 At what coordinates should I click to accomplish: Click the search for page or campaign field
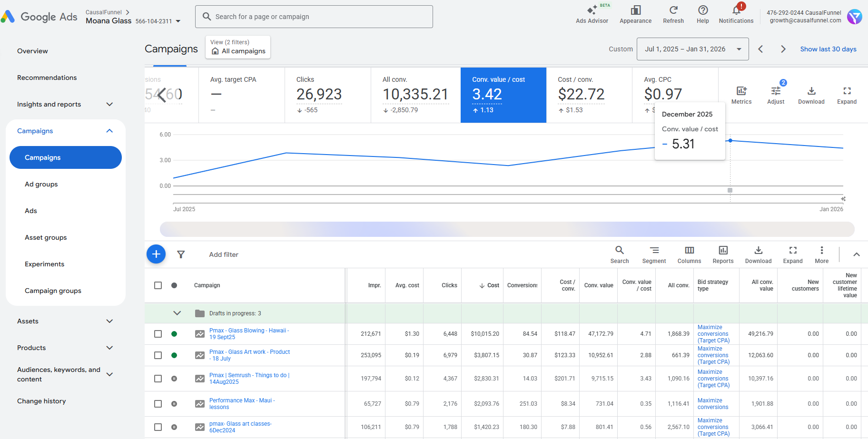pos(314,17)
